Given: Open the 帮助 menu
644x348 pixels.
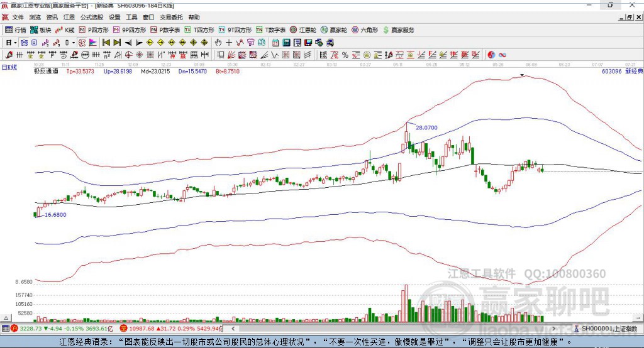Looking at the screenshot, I should pyautogui.click(x=194, y=17).
